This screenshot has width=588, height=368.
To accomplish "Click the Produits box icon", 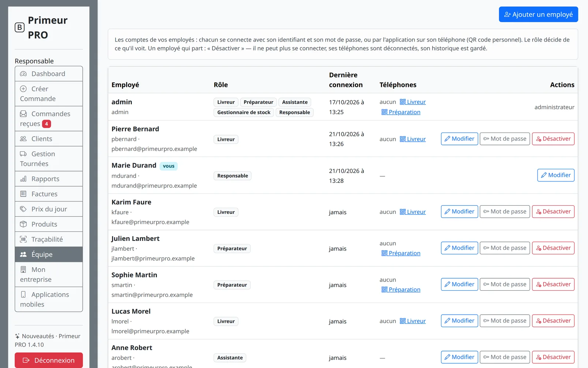I will (23, 224).
